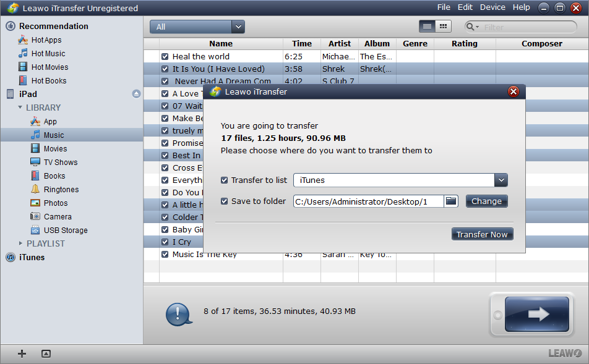The image size is (589, 364).
Task: Select the Recommendation heading
Action: [x=53, y=27]
